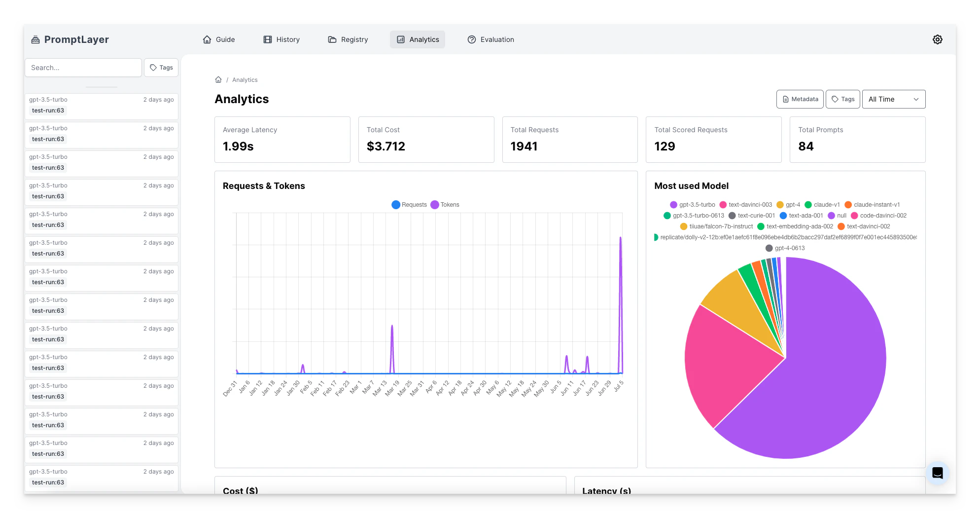The image size is (980, 518).
Task: Open the Intercom chat bubble
Action: pos(938,473)
